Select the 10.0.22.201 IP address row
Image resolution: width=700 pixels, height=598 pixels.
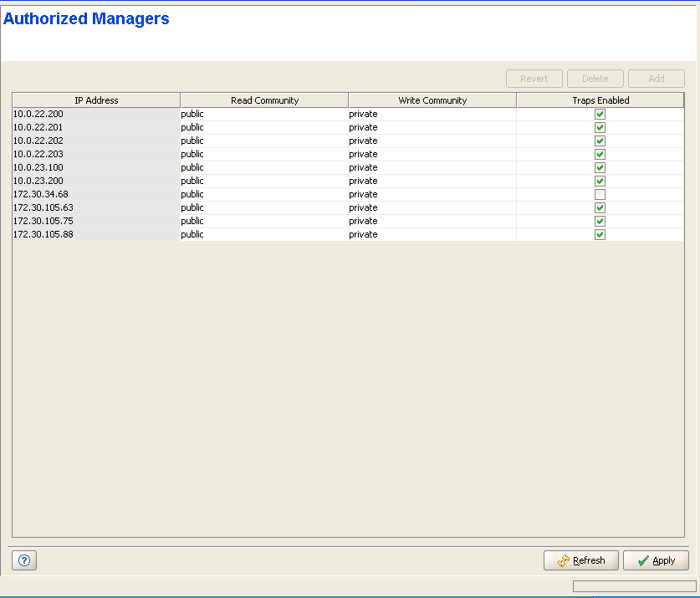[95, 127]
